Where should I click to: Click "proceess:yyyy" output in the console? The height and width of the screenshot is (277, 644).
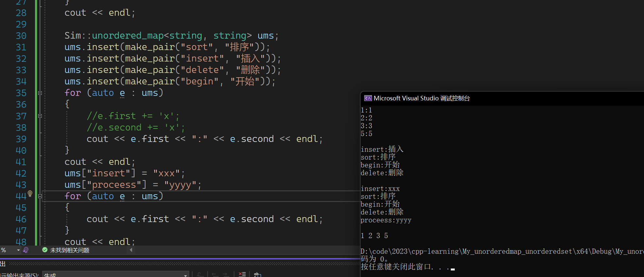tap(386, 220)
